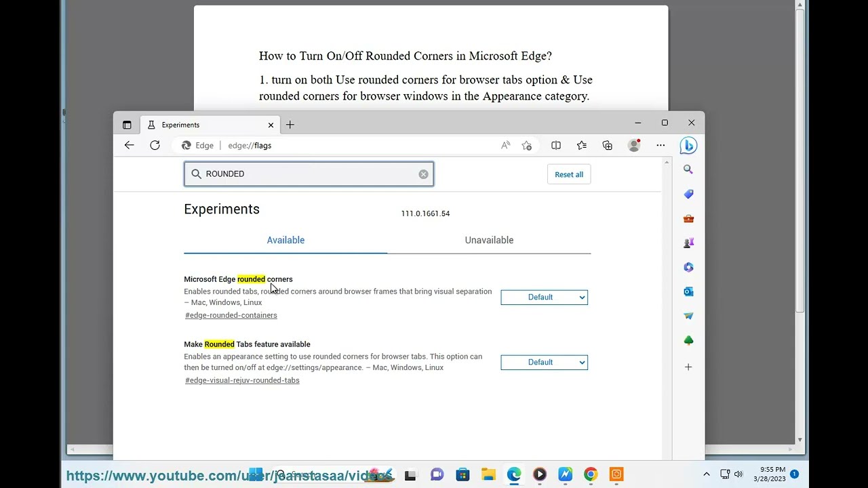Viewport: 868px width, 488px height.
Task: Open sidebar green tree icon
Action: click(688, 340)
